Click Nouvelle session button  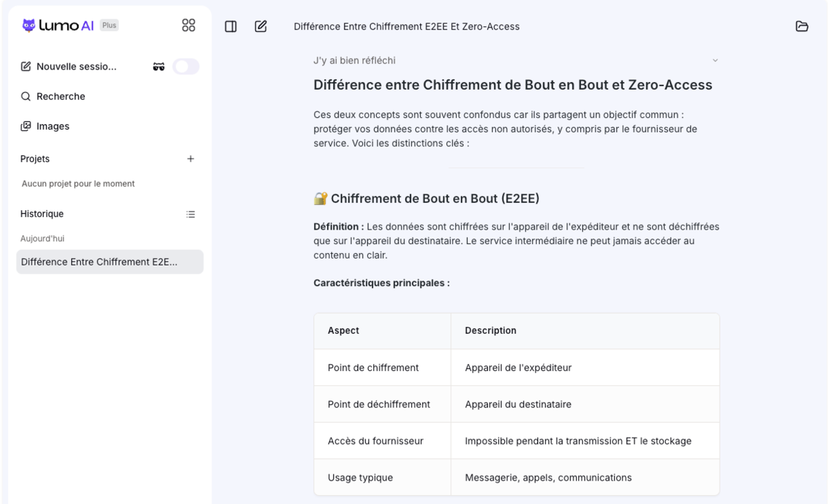tap(69, 66)
